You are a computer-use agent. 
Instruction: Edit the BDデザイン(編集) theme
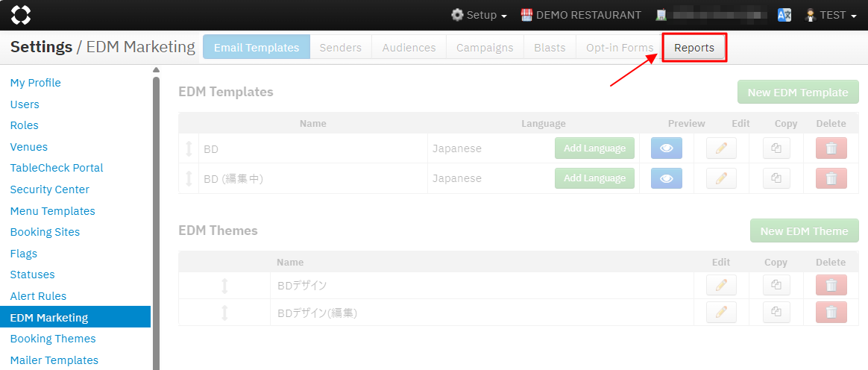point(721,313)
